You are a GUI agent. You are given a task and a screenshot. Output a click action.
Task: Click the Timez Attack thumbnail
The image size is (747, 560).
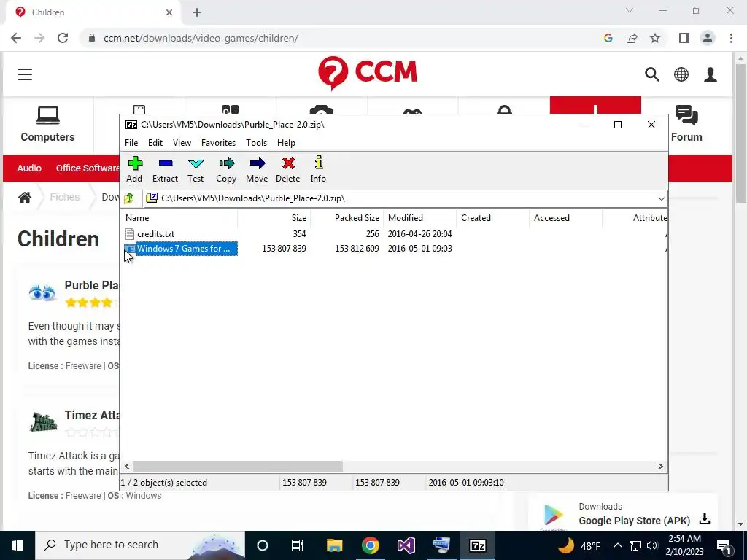click(x=43, y=422)
